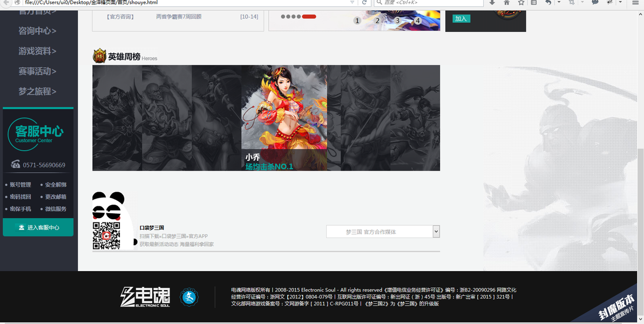Click the globe site identity icon

pos(17,2)
